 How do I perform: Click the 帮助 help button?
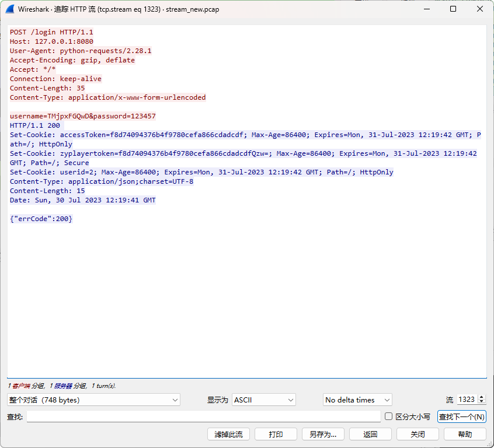coord(465,434)
